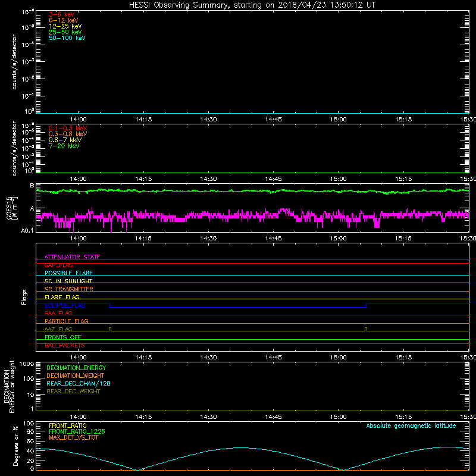This screenshot has width=476, height=476.
Task: Pick the BAD_PACKETS flag label
Action: point(65,346)
